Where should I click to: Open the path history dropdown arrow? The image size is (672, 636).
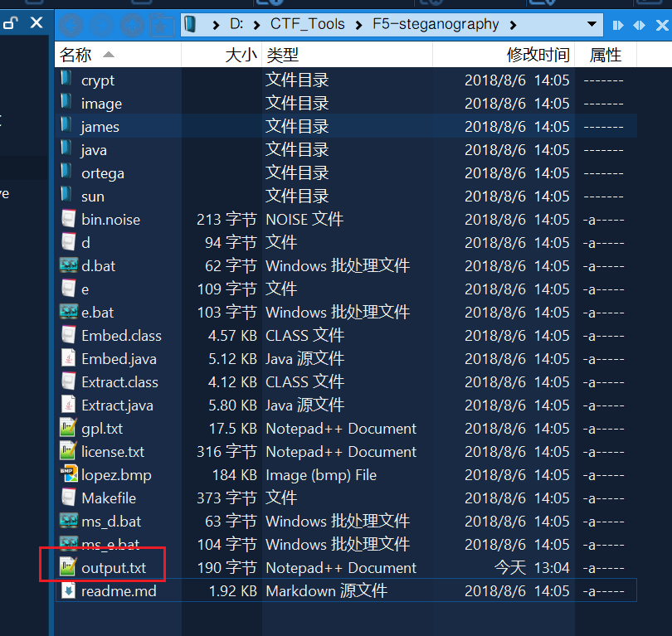pyautogui.click(x=592, y=24)
